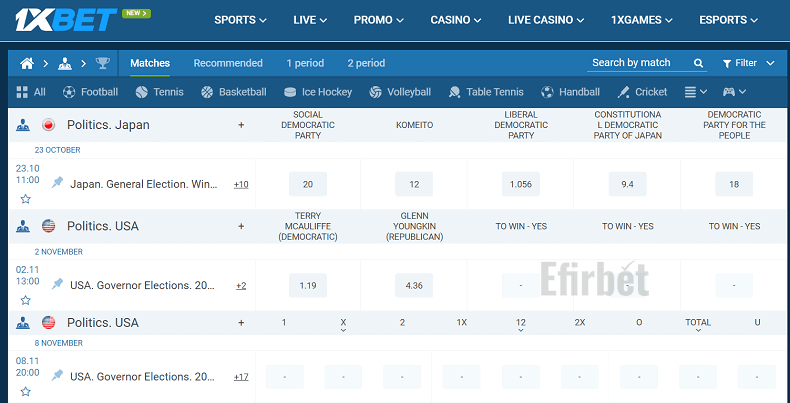The height and width of the screenshot is (403, 790).
Task: Pin the Japan General Election event
Action: (57, 183)
